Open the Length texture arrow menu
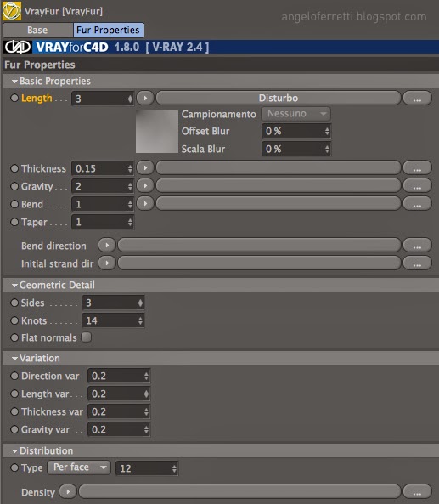The height and width of the screenshot is (504, 439). pyautogui.click(x=145, y=98)
